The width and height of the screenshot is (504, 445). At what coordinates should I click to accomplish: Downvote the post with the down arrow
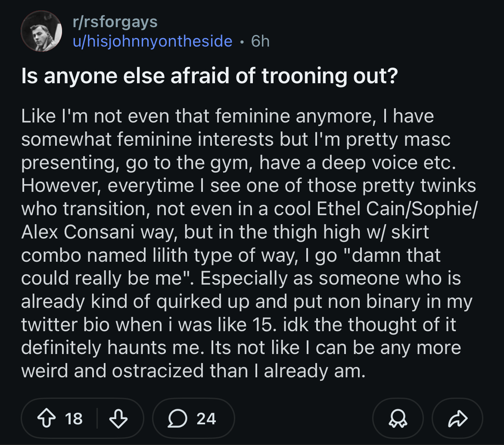point(119,418)
